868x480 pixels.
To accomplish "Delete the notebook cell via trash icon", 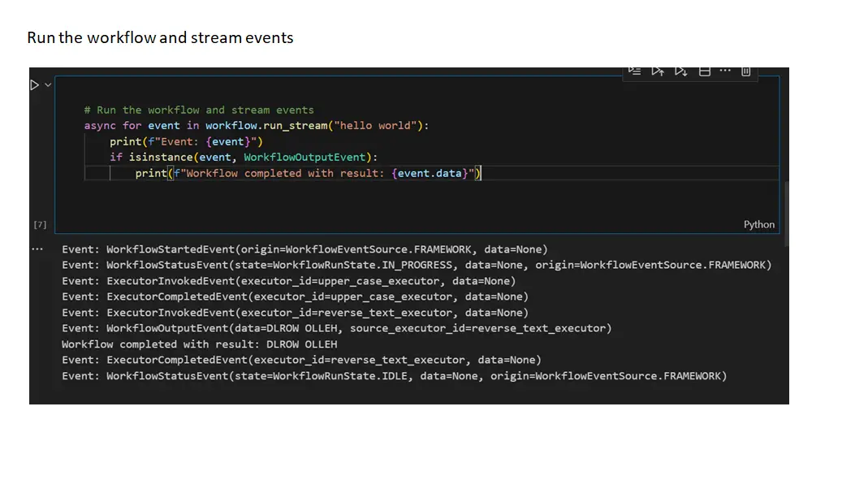I will point(745,71).
